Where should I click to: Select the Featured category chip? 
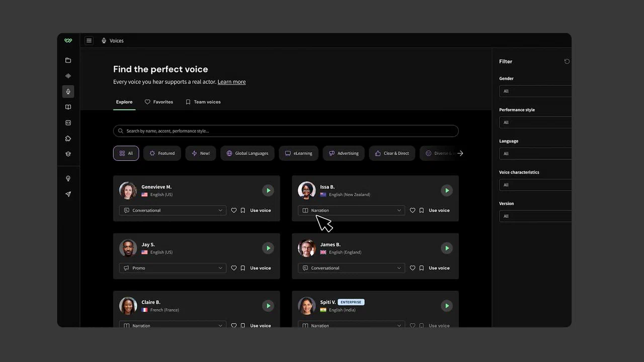162,153
